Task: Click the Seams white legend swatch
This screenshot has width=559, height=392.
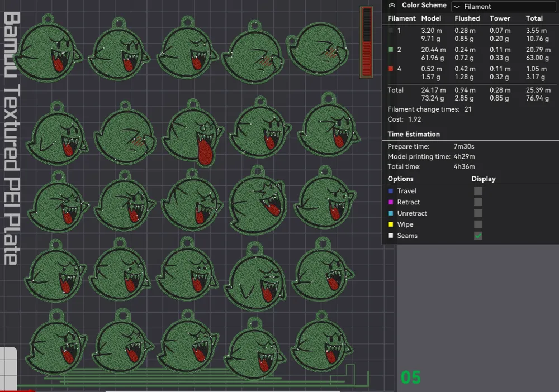Action: pos(391,236)
